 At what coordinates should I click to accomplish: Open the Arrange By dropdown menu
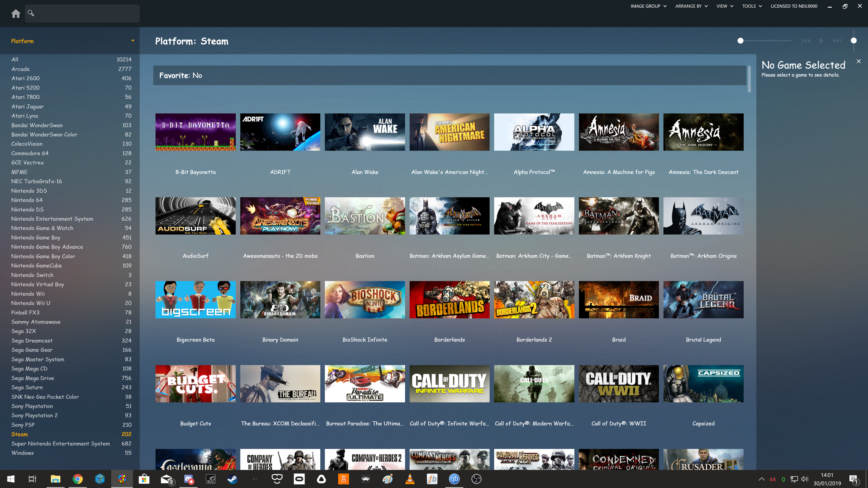point(691,6)
